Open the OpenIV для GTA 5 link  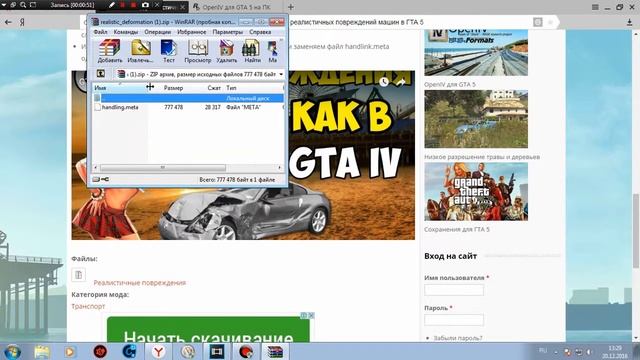tap(450, 84)
